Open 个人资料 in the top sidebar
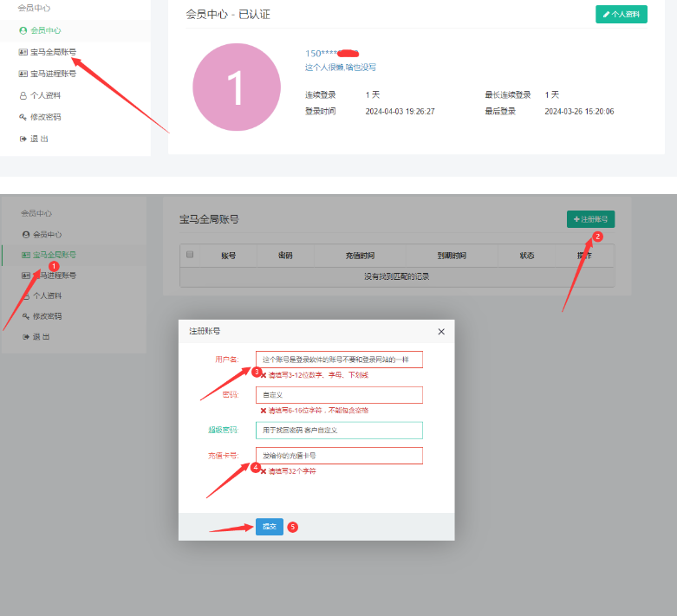This screenshot has height=616, width=677. click(x=45, y=95)
